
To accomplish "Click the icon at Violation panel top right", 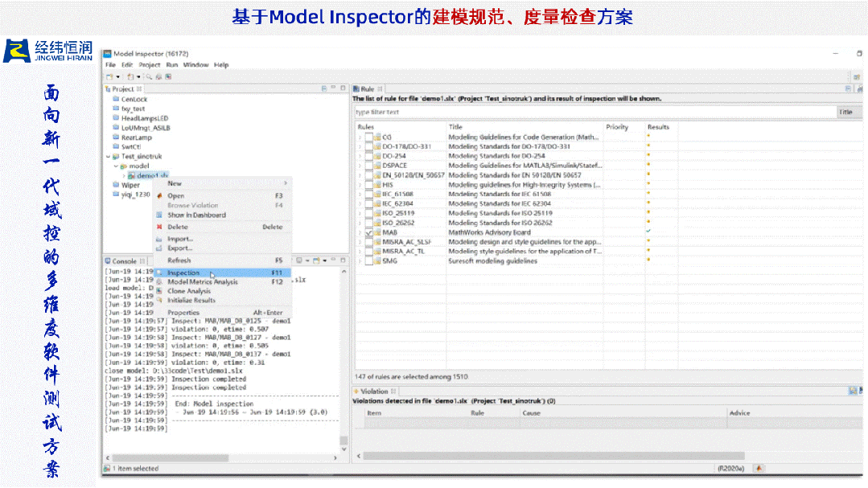I will point(853,392).
